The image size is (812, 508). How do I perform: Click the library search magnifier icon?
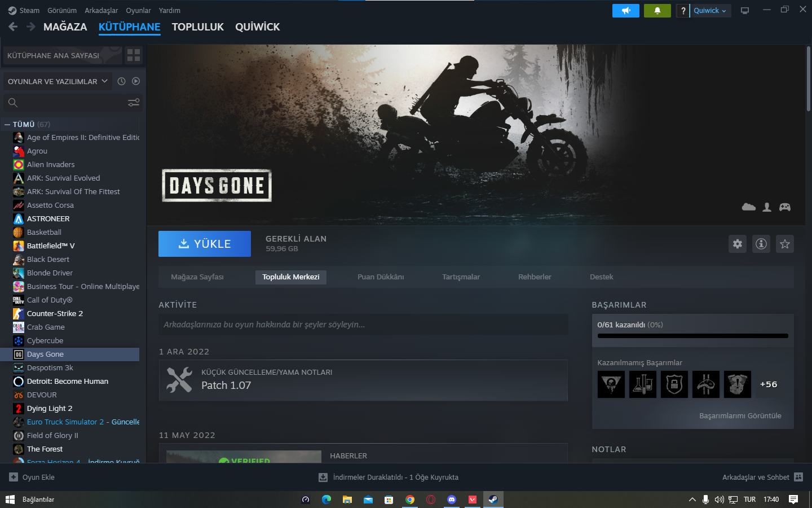13,102
